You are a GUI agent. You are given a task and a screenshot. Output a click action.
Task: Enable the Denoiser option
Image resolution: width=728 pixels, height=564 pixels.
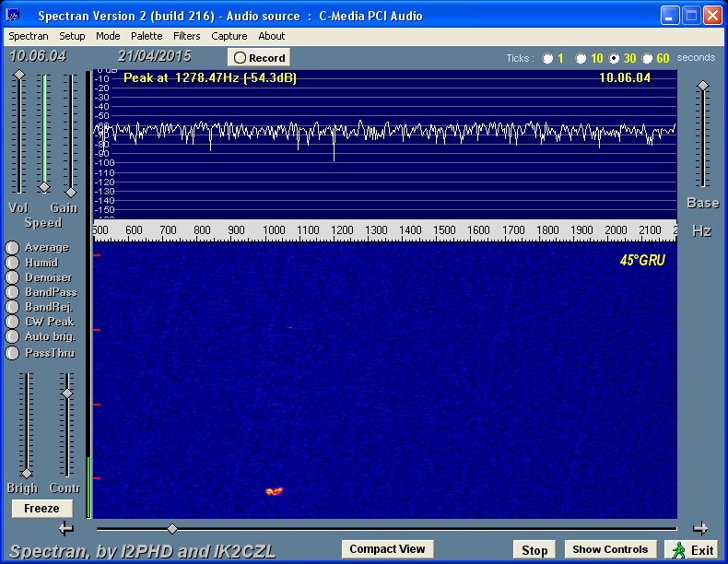point(12,277)
